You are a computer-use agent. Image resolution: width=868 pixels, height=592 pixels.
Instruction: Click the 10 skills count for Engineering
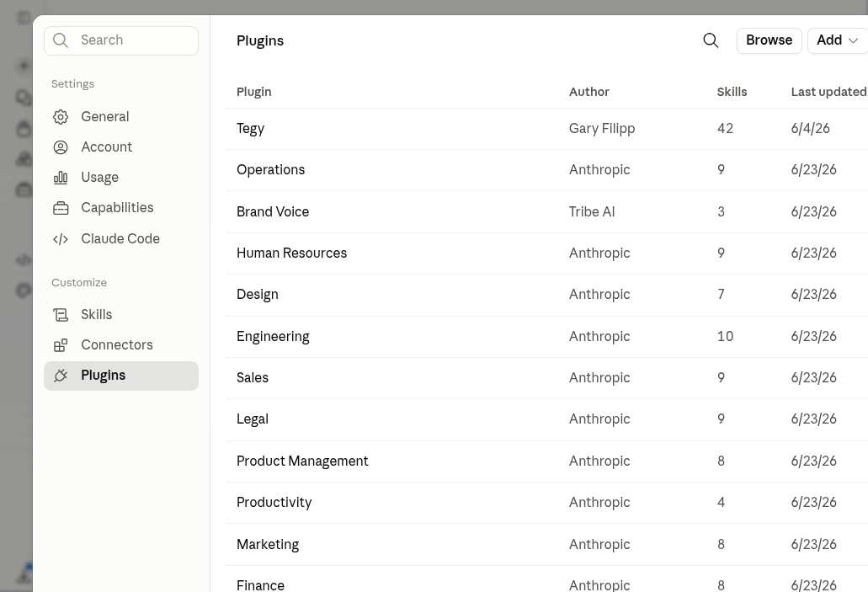[725, 336]
